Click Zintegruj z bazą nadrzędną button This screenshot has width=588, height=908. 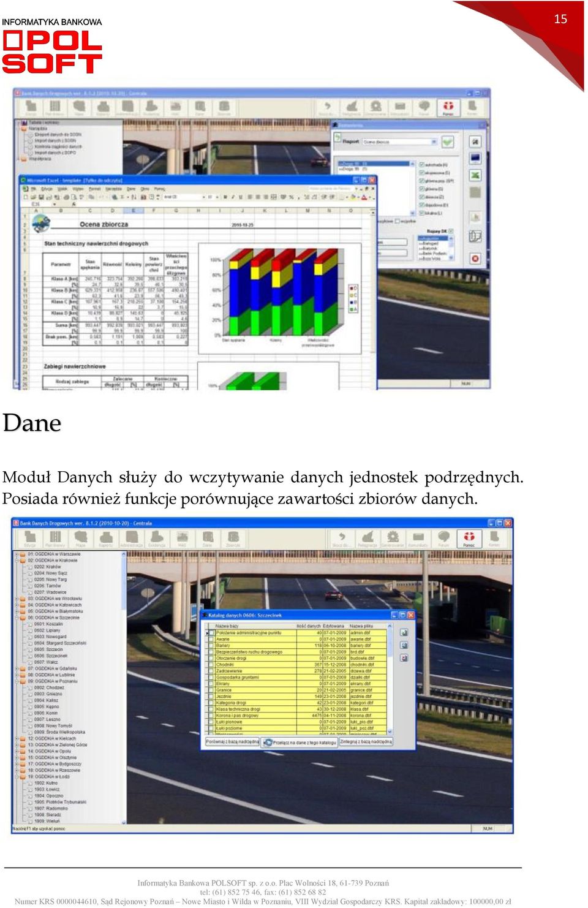[366, 741]
